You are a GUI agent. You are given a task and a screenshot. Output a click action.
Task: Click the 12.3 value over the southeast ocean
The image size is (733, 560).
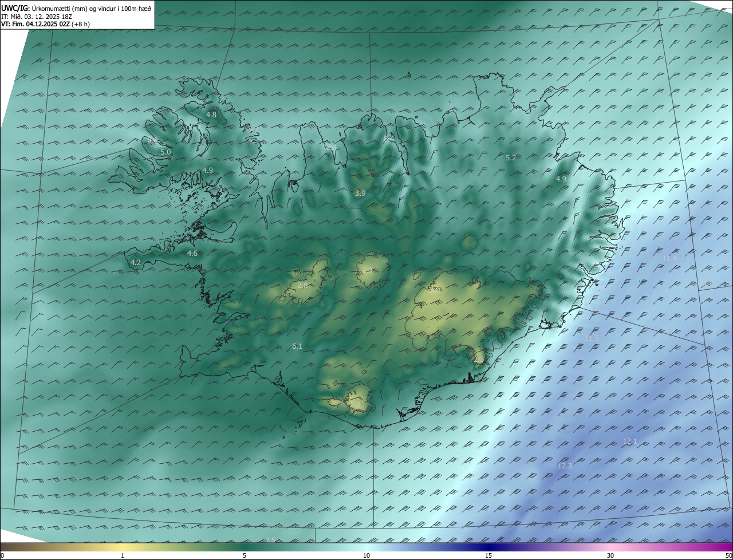pyautogui.click(x=565, y=466)
